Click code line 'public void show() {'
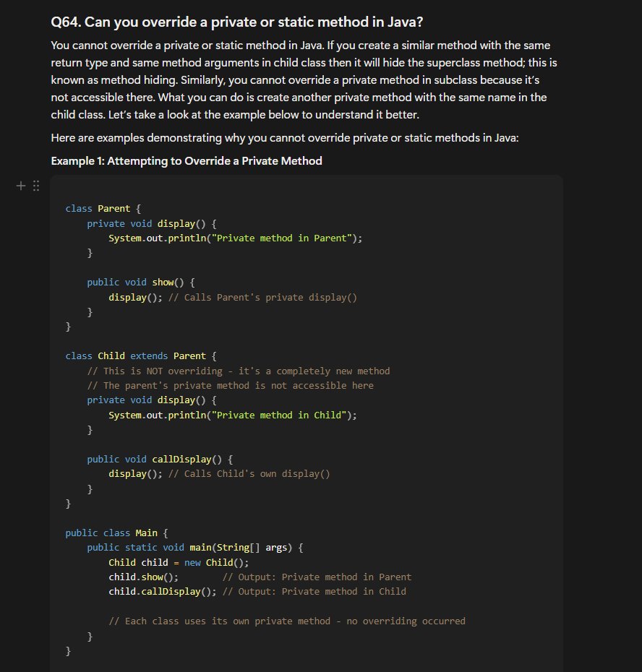Screen dimensions: 642x672 coord(141,283)
